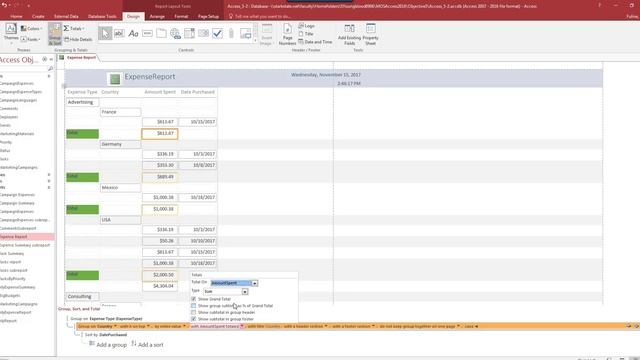Open 'with a header section' dropdown

(326, 326)
